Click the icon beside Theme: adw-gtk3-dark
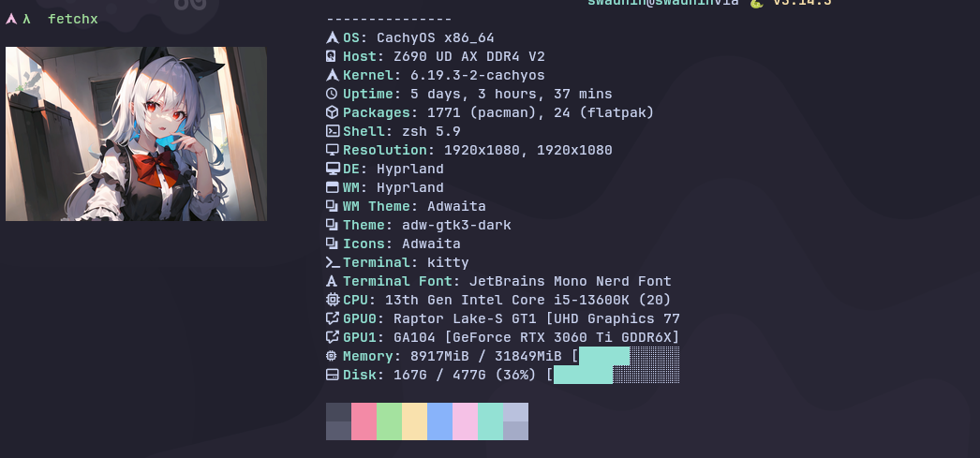This screenshot has height=458, width=980. tap(332, 225)
